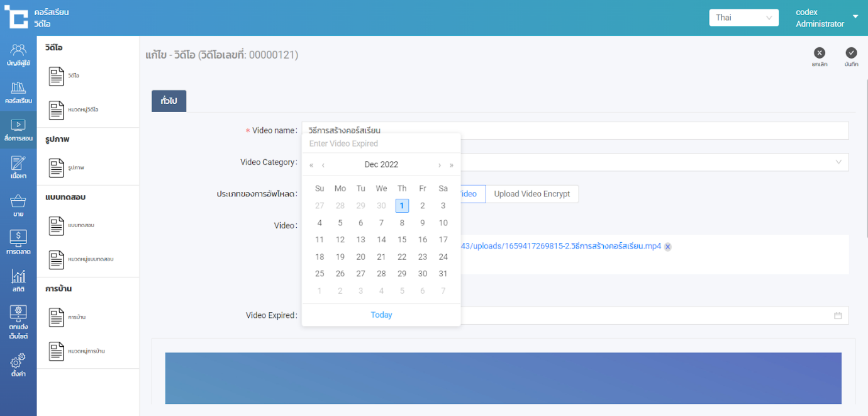
Task: Open the user accounts sidebar icon
Action: pos(18,54)
